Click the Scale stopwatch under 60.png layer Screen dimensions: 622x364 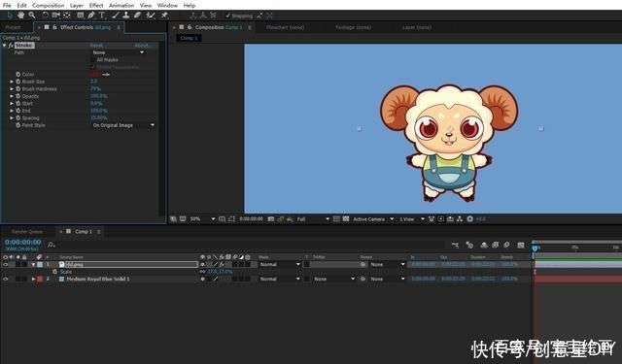54,272
